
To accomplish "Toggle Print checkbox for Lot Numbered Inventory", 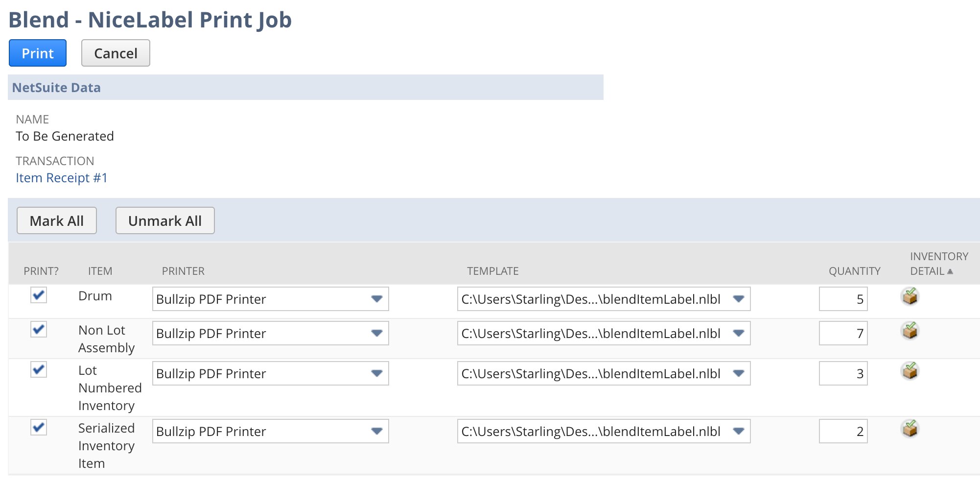I will tap(39, 370).
